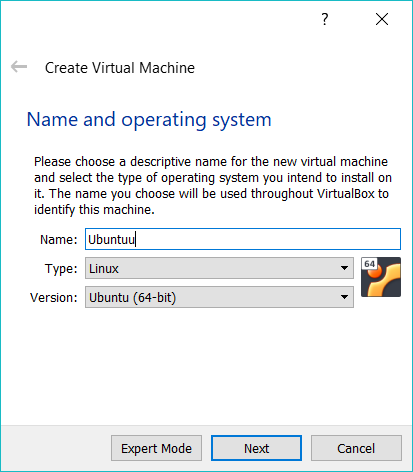The image size is (413, 472).
Task: Click the 'Version:' label
Action: (x=54, y=297)
